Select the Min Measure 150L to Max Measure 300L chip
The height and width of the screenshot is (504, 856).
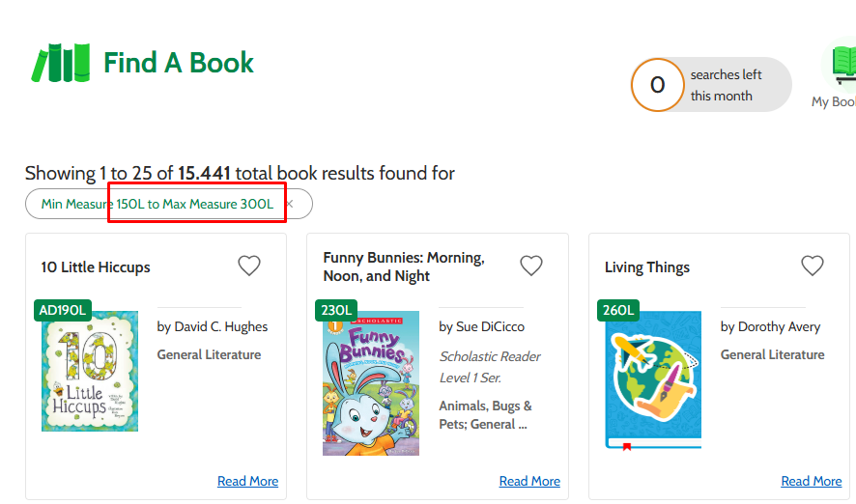coord(157,204)
